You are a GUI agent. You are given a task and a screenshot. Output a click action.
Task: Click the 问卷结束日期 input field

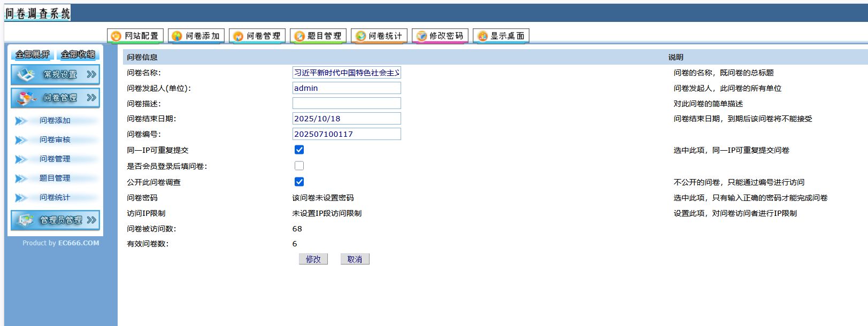coord(347,119)
